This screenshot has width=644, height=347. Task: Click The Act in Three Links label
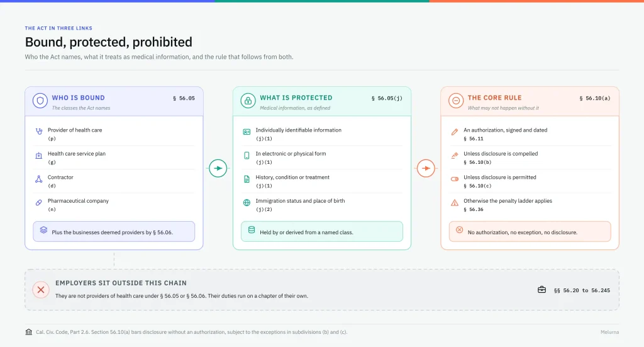click(x=58, y=28)
